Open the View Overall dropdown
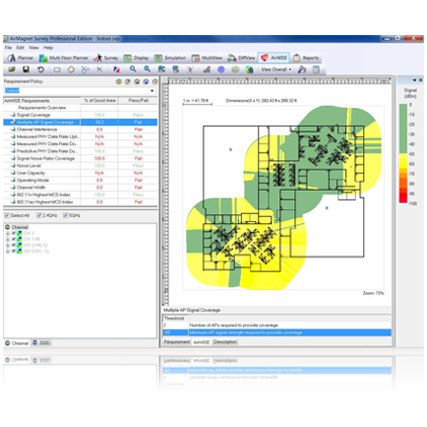This screenshot has width=427, height=427. [276, 69]
